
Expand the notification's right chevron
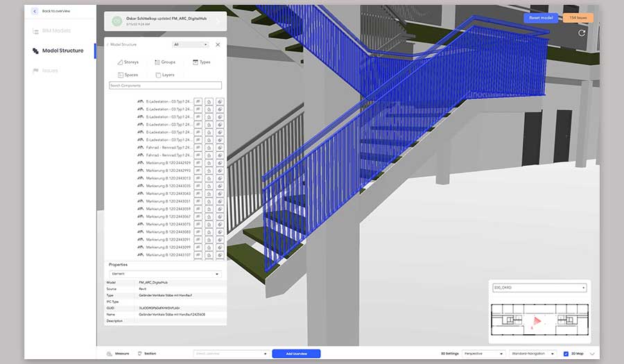pyautogui.click(x=218, y=21)
